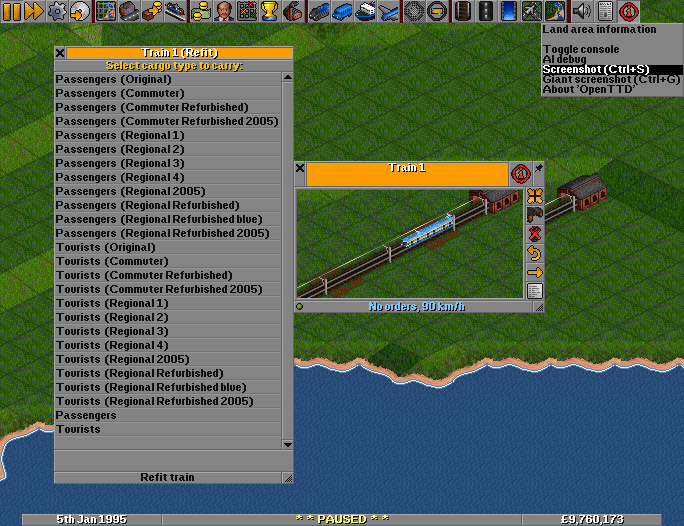Show the list of ships

pyautogui.click(x=365, y=11)
